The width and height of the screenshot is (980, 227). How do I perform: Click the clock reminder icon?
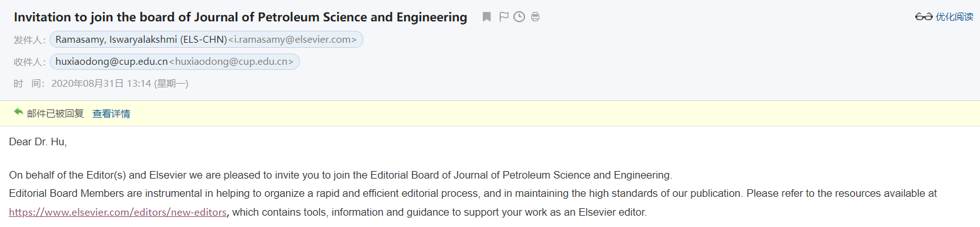coord(519,17)
